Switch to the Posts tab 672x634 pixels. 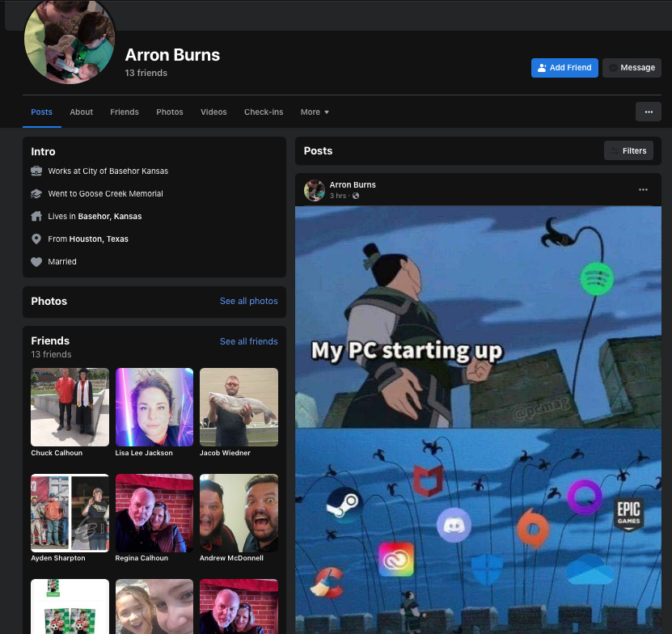point(41,112)
